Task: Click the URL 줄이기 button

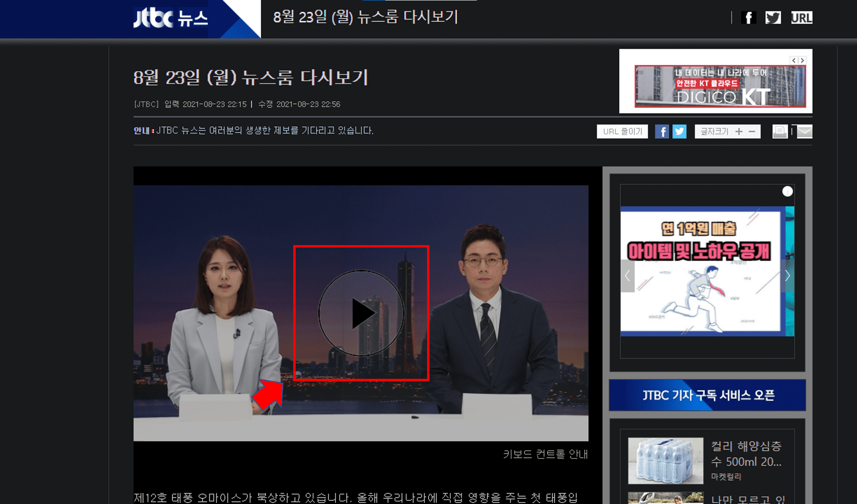Action: coord(622,131)
